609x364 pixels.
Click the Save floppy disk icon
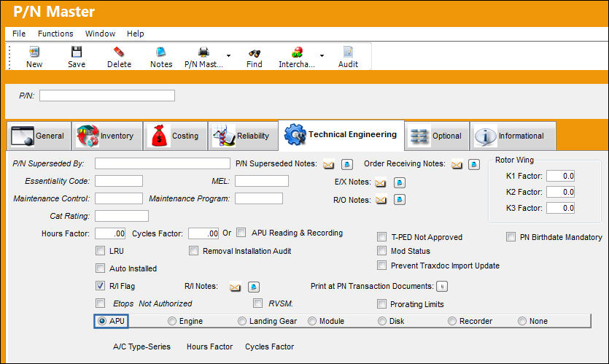pos(77,52)
